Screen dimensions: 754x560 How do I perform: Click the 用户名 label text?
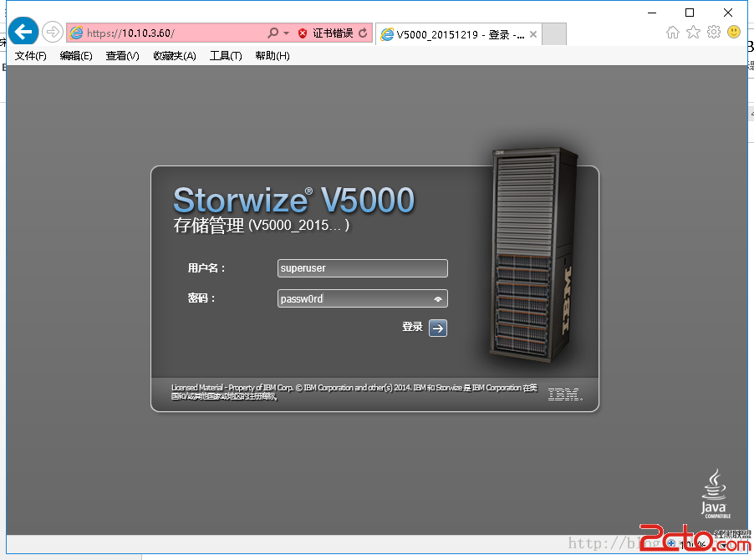point(206,268)
